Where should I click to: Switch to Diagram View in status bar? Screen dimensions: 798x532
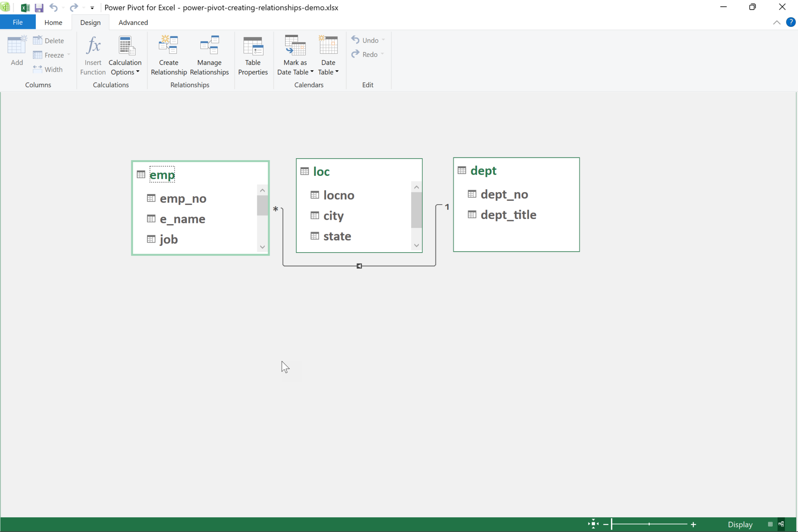[781, 524]
